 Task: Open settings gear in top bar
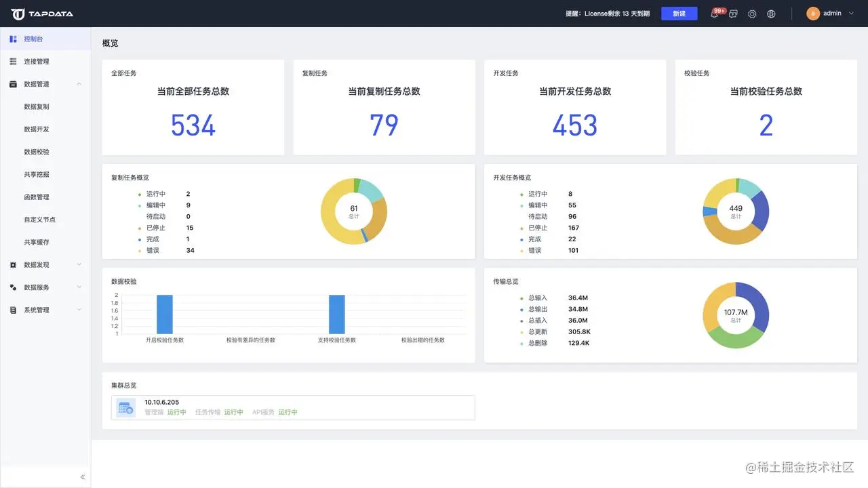752,14
